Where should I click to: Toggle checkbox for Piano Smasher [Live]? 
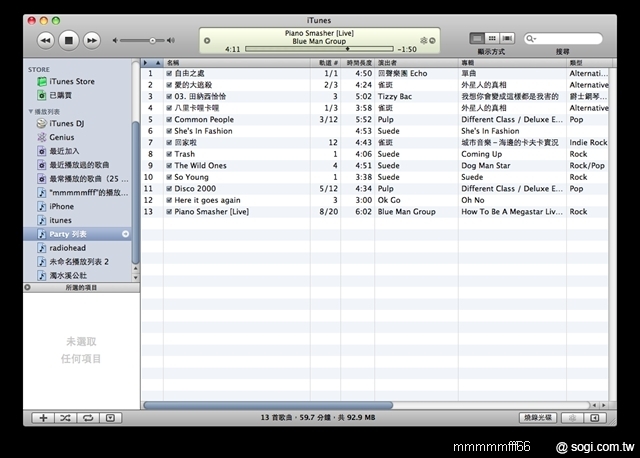(170, 212)
